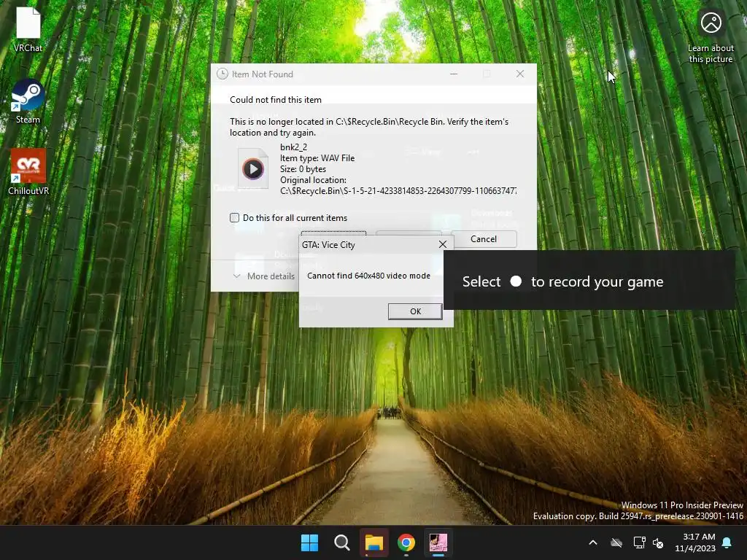Open taskbar Search
747x560 pixels.
341,542
